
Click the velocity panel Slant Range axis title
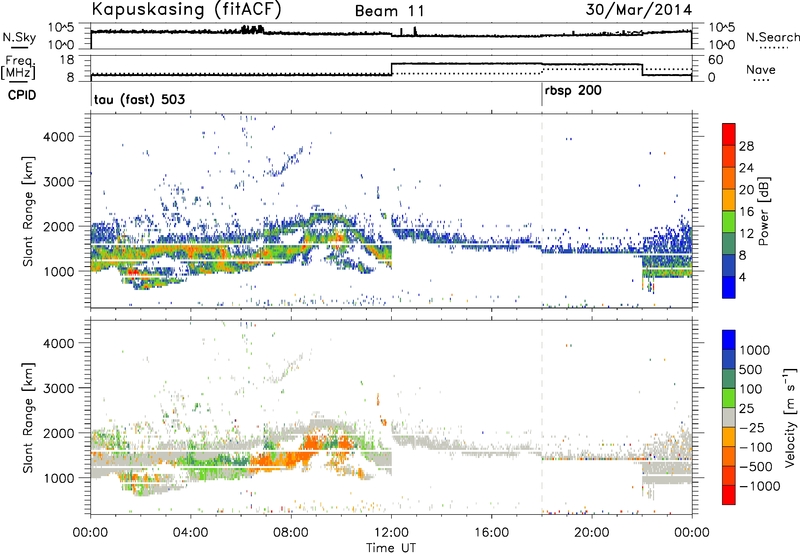pos(28,417)
